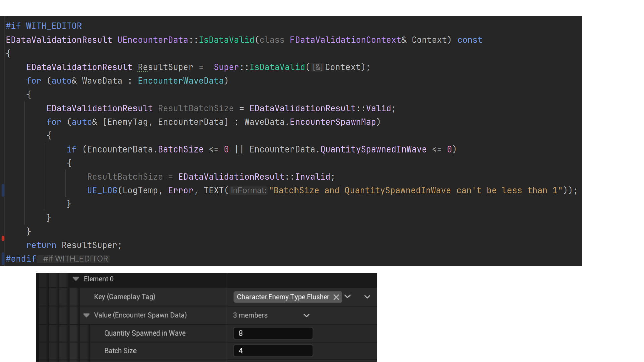Viewport: 644px width, 362px height.
Task: Open the 3 members dropdown arrow
Action: point(306,316)
